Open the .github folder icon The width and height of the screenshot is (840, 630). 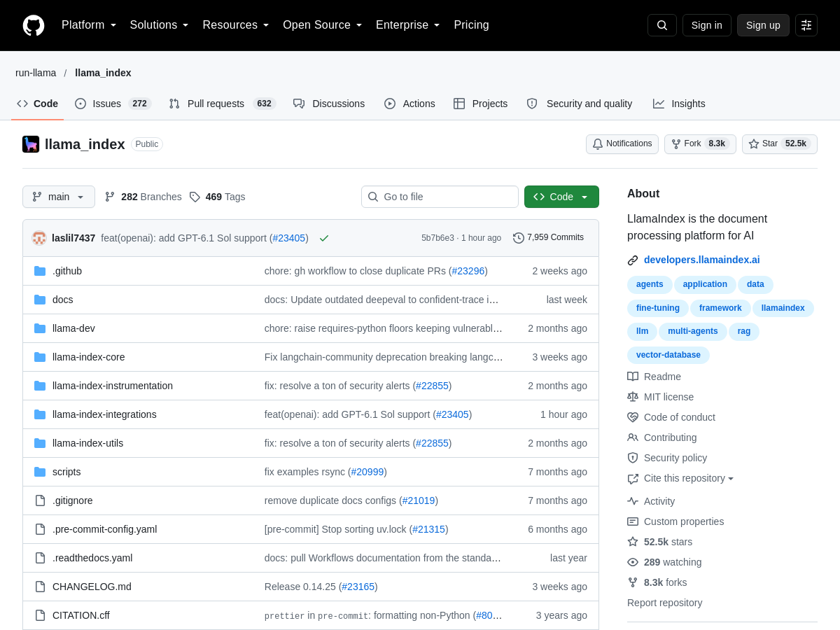click(x=40, y=271)
